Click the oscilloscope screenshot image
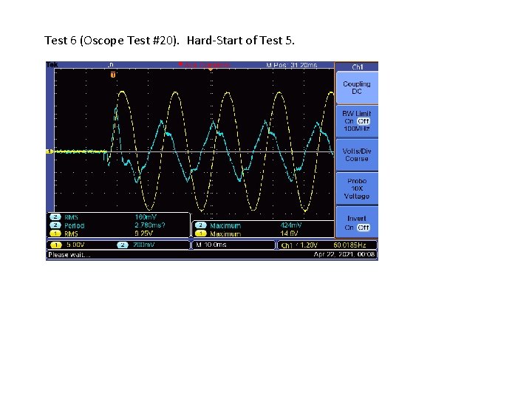Viewport: 532px width, 399px height. (212, 161)
